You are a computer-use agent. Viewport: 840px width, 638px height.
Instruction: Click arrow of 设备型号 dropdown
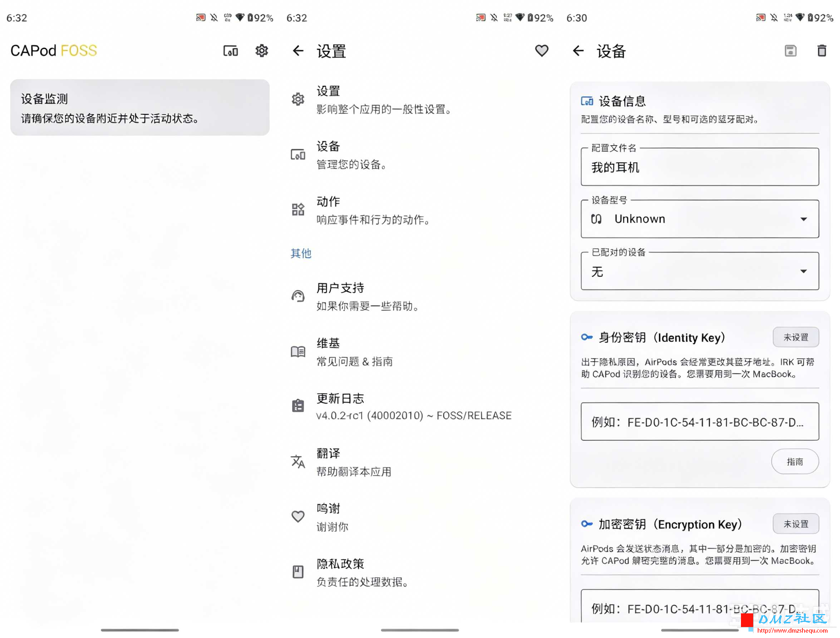pos(804,219)
